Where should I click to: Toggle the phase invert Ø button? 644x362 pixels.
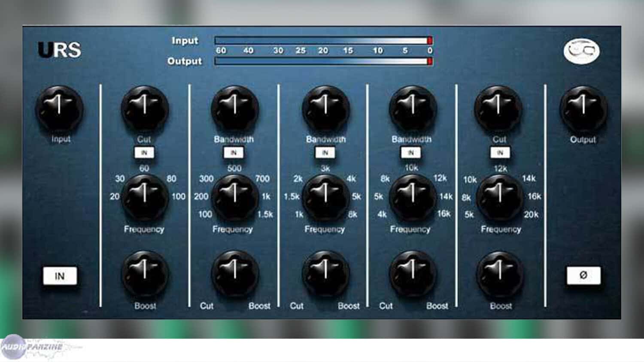583,275
